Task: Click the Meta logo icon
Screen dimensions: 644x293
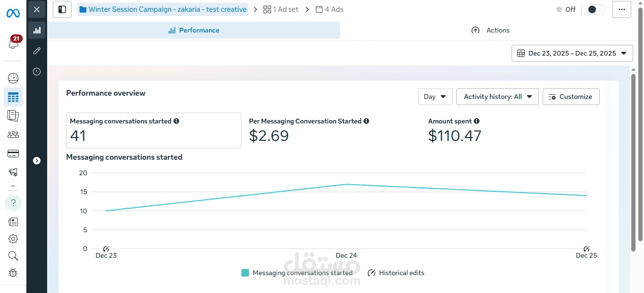Action: pyautogui.click(x=13, y=13)
